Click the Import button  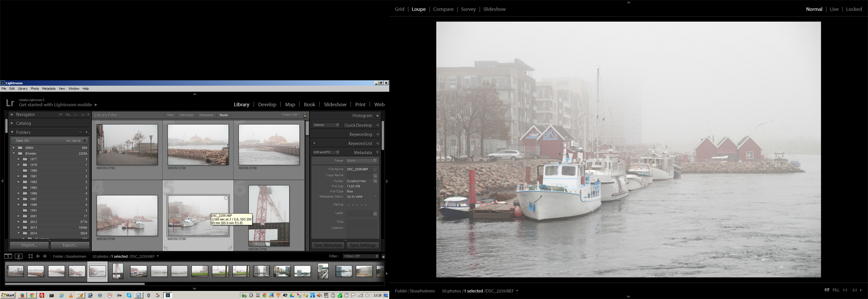point(29,245)
